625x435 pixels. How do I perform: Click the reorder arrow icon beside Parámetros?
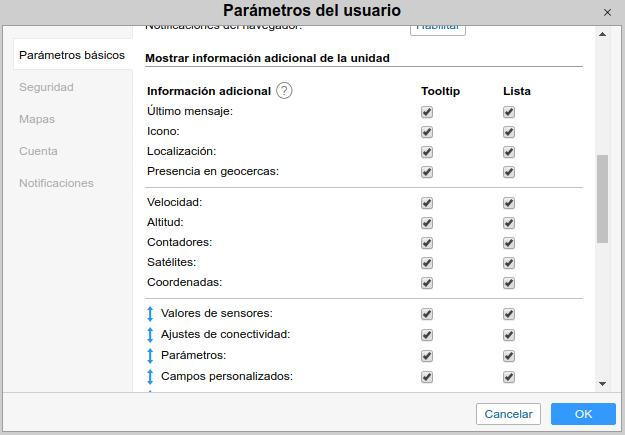click(x=151, y=356)
